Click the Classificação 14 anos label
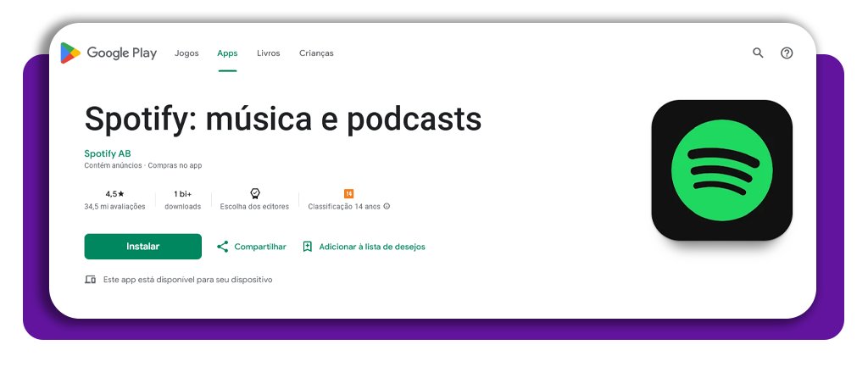Viewport: 868px width, 367px height. (x=344, y=207)
